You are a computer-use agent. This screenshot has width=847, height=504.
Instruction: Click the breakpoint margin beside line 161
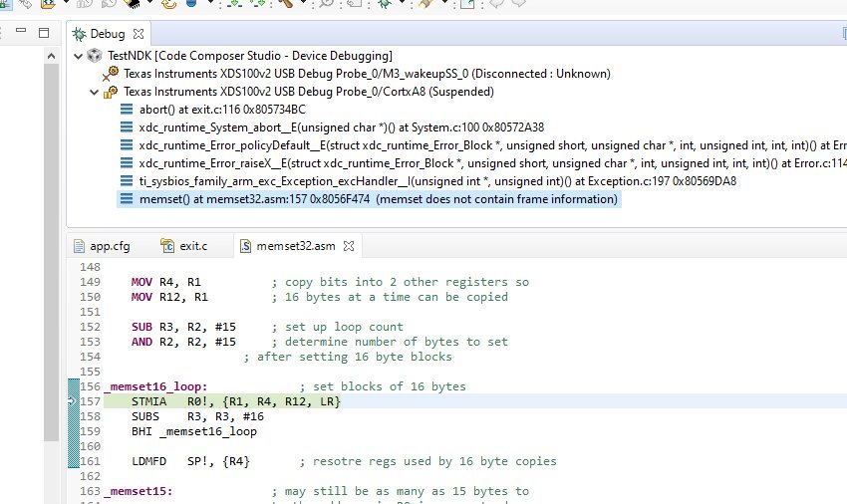point(74,461)
